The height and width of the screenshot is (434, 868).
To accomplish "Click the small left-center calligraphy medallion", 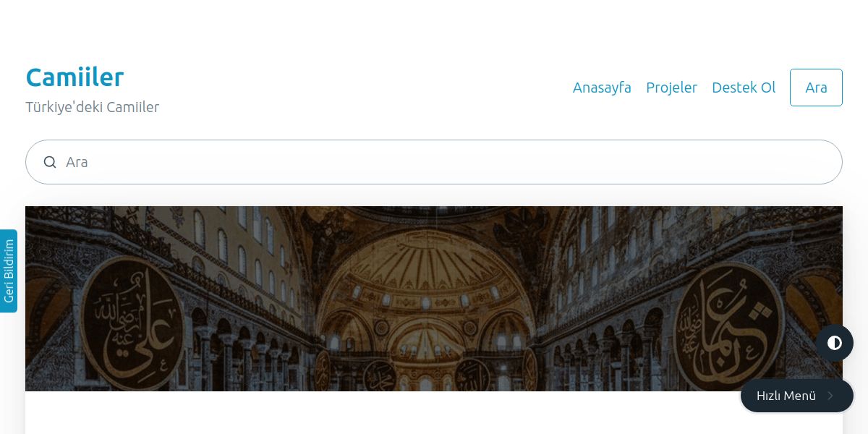I will [379, 374].
